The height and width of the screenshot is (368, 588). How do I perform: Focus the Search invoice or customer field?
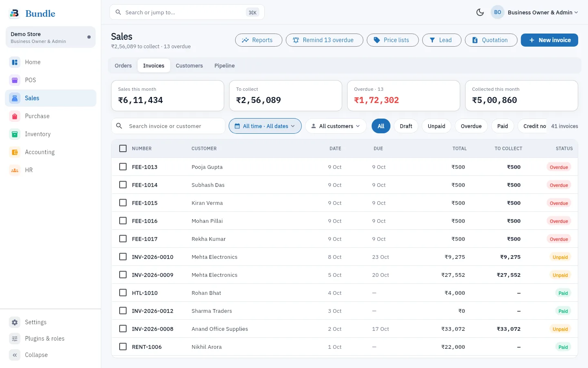[x=168, y=126]
